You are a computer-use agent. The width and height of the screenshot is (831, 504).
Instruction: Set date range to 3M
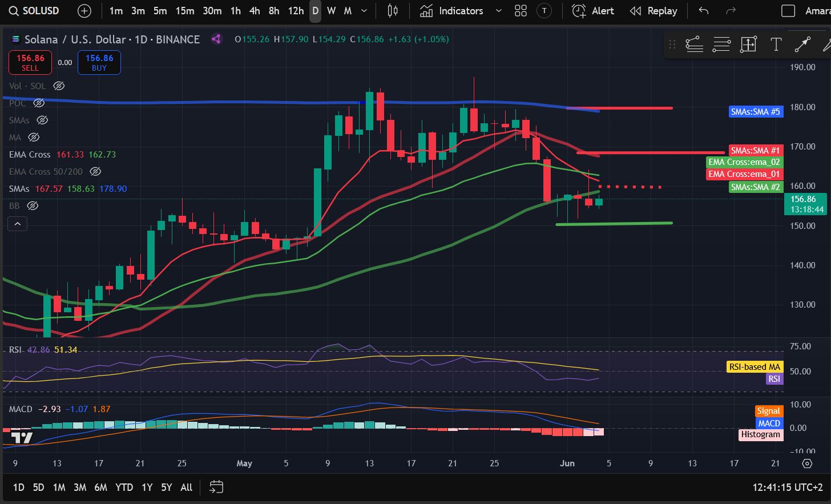[x=80, y=487]
